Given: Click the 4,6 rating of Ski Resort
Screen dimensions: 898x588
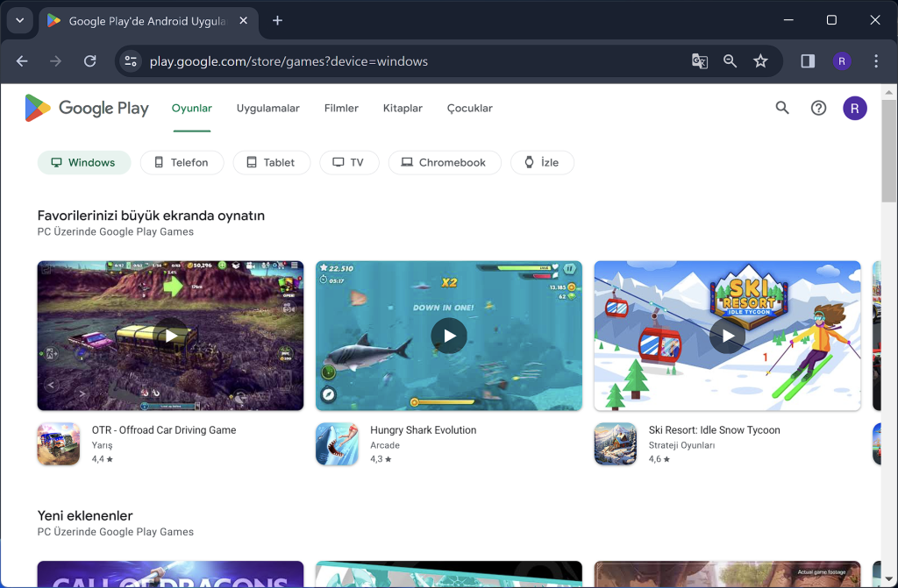Looking at the screenshot, I should (659, 459).
